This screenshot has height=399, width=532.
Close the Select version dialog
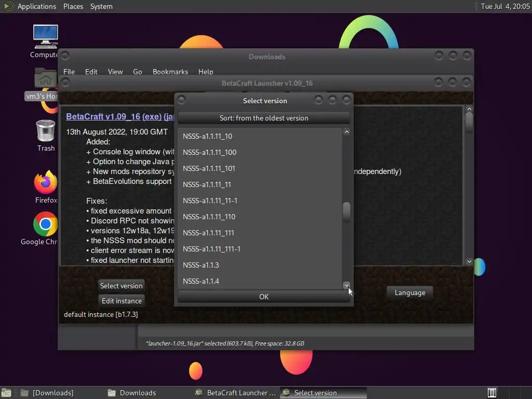(x=347, y=100)
